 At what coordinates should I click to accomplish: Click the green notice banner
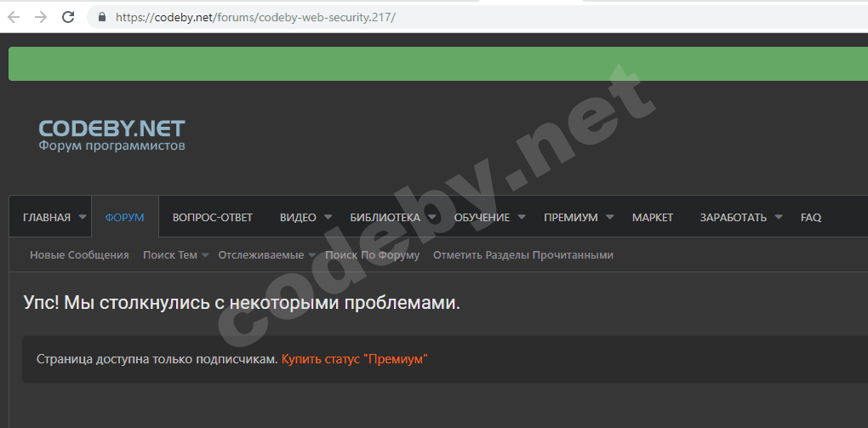[x=438, y=64]
